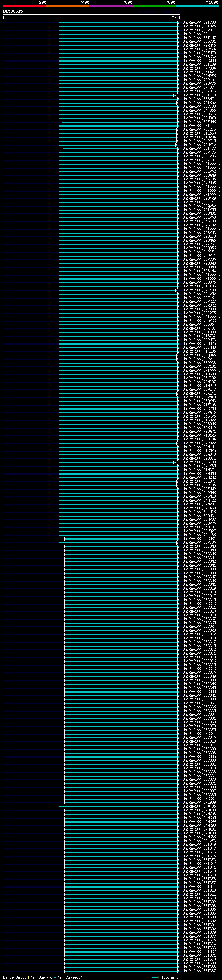Select hit label UniRef100_C8VQ27
Screen dimensions: 222x980
199,531
